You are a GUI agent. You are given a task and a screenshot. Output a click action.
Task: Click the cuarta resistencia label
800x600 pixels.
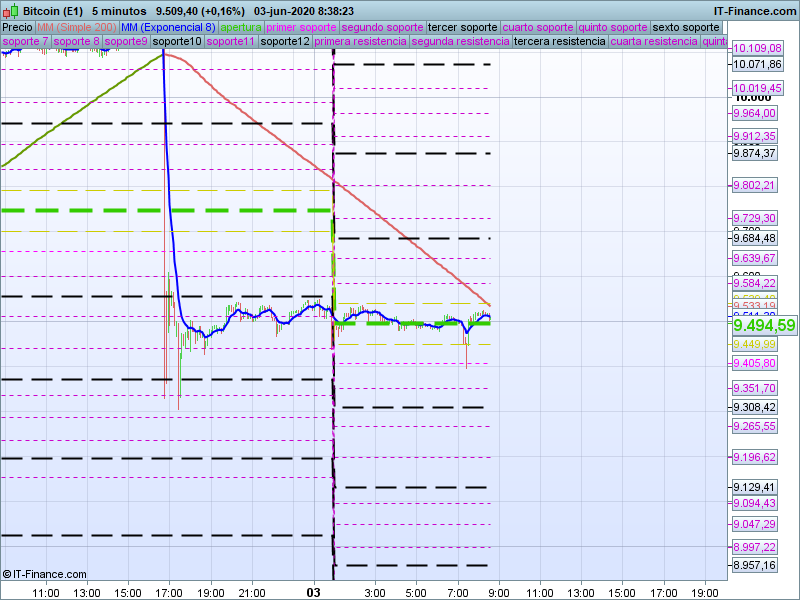654,42
